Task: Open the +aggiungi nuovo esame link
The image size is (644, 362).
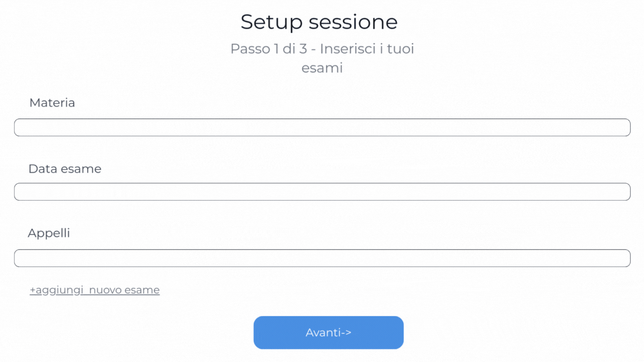Action: [x=94, y=290]
